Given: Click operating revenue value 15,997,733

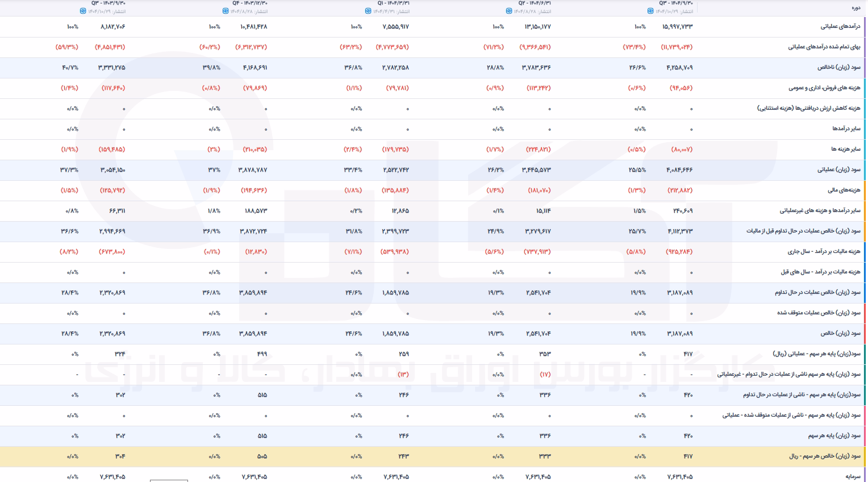Looking at the screenshot, I should pos(678,27).
